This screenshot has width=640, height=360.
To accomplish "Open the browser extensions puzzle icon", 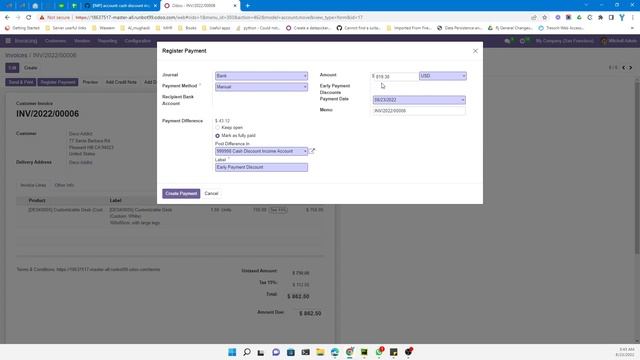I will tap(600, 18).
